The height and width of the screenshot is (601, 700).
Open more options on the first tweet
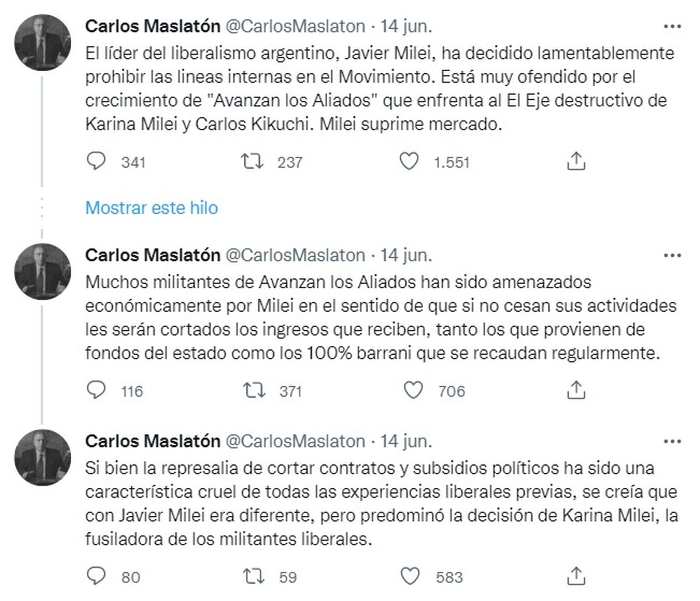[x=672, y=26]
